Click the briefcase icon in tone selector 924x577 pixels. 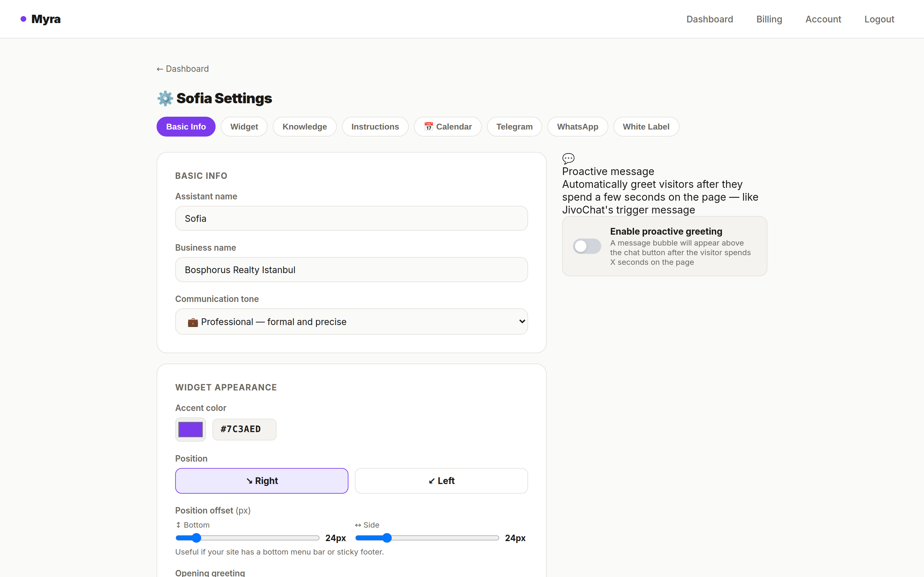coord(193,322)
